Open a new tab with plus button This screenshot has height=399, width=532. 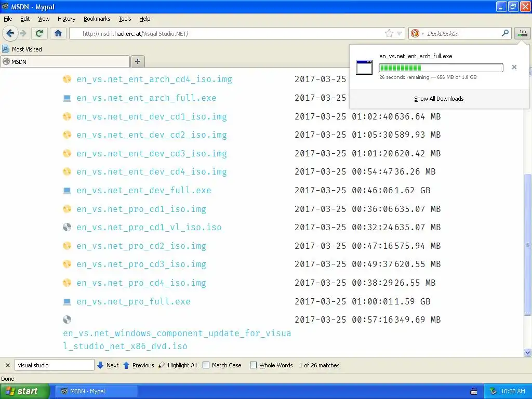(137, 61)
